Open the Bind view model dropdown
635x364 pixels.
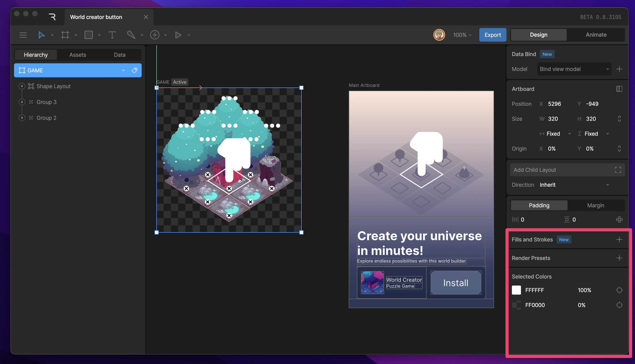click(x=574, y=69)
